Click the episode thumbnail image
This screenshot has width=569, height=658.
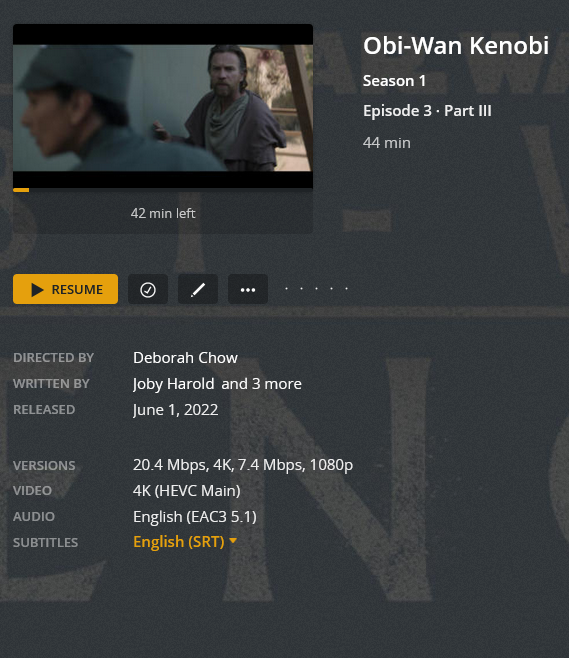(x=163, y=106)
